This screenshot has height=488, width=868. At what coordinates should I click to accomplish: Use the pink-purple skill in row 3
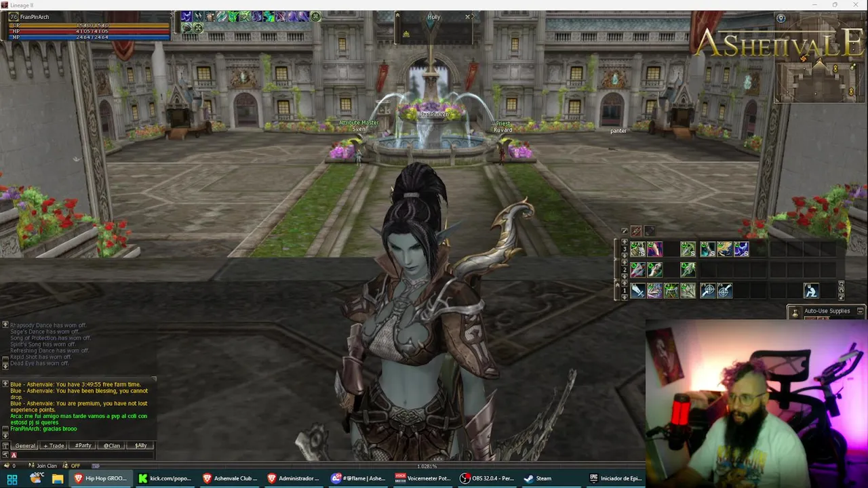point(654,249)
